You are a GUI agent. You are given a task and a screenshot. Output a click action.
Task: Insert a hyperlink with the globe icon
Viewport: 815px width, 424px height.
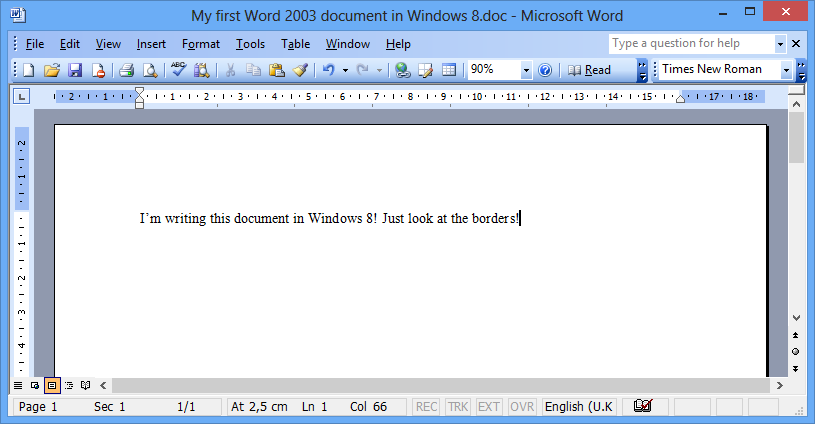402,70
